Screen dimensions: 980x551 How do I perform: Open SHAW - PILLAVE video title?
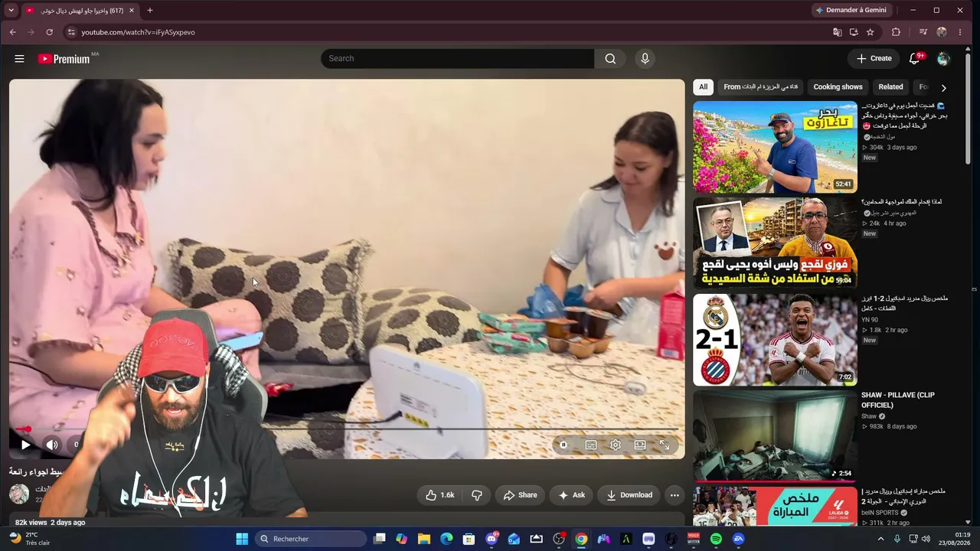click(x=898, y=400)
